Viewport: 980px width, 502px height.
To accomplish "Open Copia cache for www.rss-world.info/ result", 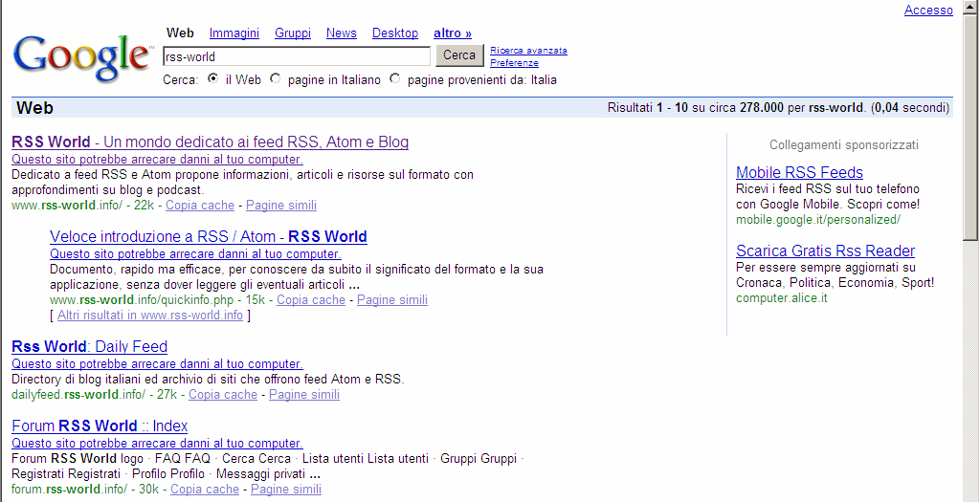I will click(200, 205).
